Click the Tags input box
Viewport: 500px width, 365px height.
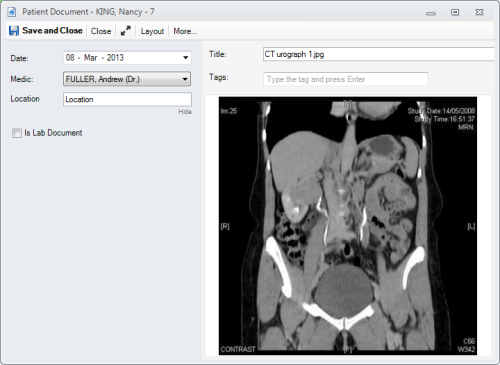[346, 79]
